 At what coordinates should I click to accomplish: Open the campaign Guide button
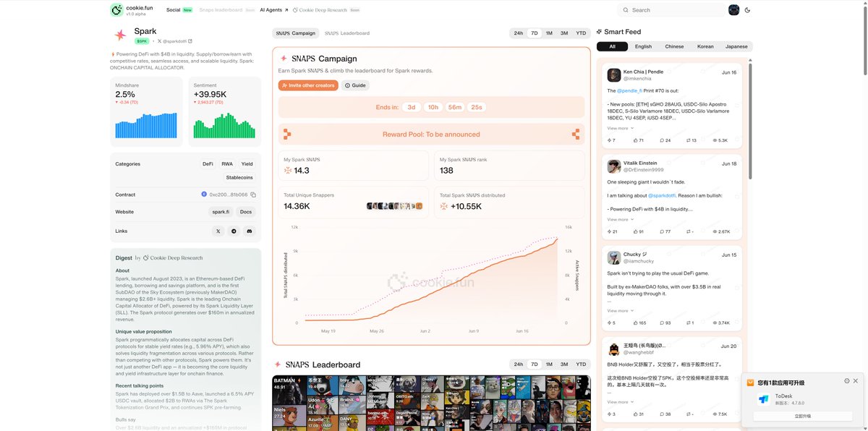tap(354, 85)
